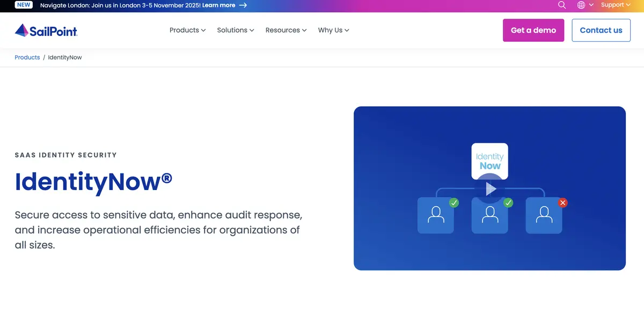Click the NEW badge in banner
Screen dimensions: 644x320
tap(24, 5)
